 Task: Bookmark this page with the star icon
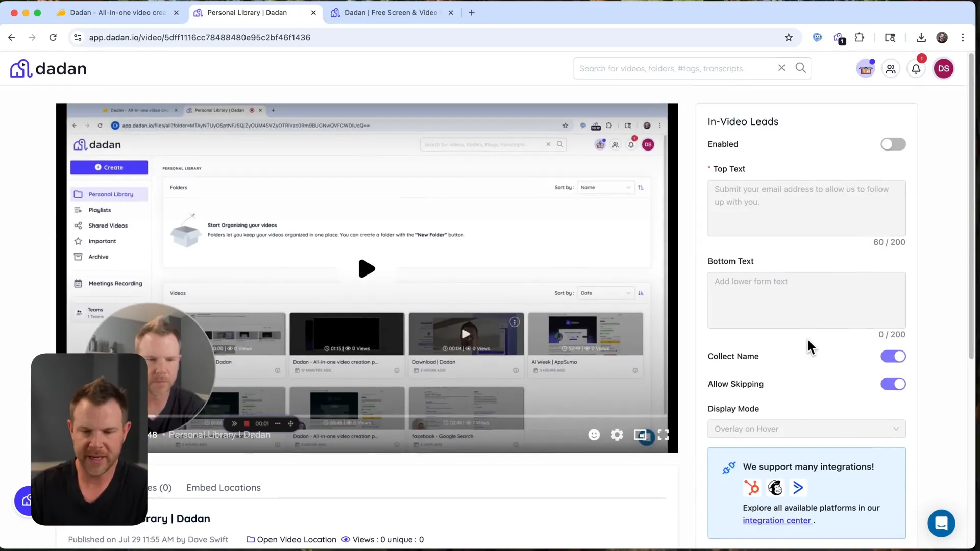tap(789, 37)
